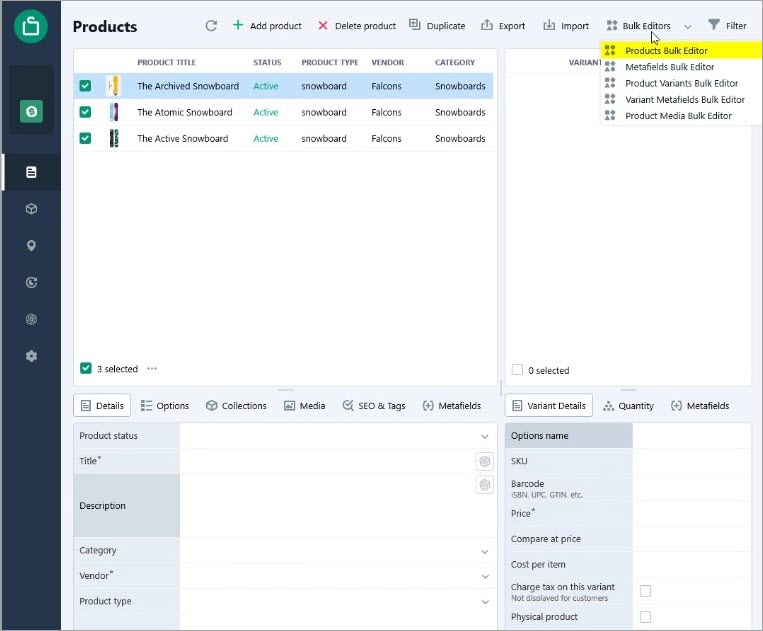Click the Add product button label

pyautogui.click(x=276, y=26)
